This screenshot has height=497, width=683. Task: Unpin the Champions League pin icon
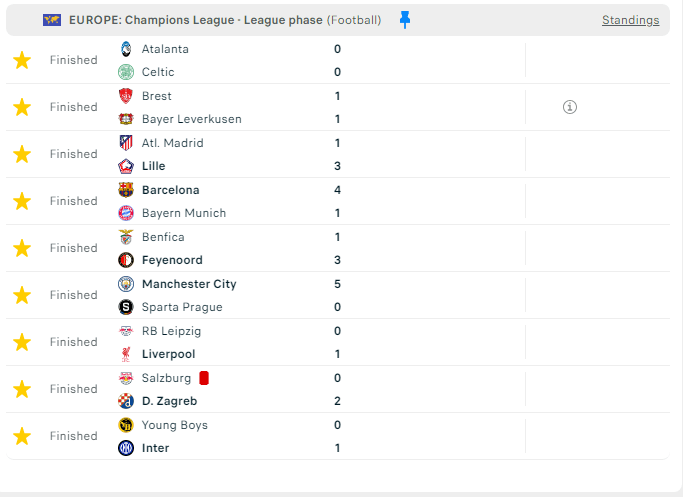click(x=405, y=20)
